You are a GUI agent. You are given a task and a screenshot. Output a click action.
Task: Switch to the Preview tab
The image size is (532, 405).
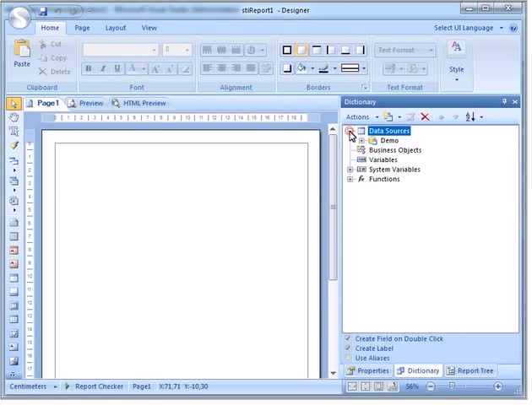[86, 103]
